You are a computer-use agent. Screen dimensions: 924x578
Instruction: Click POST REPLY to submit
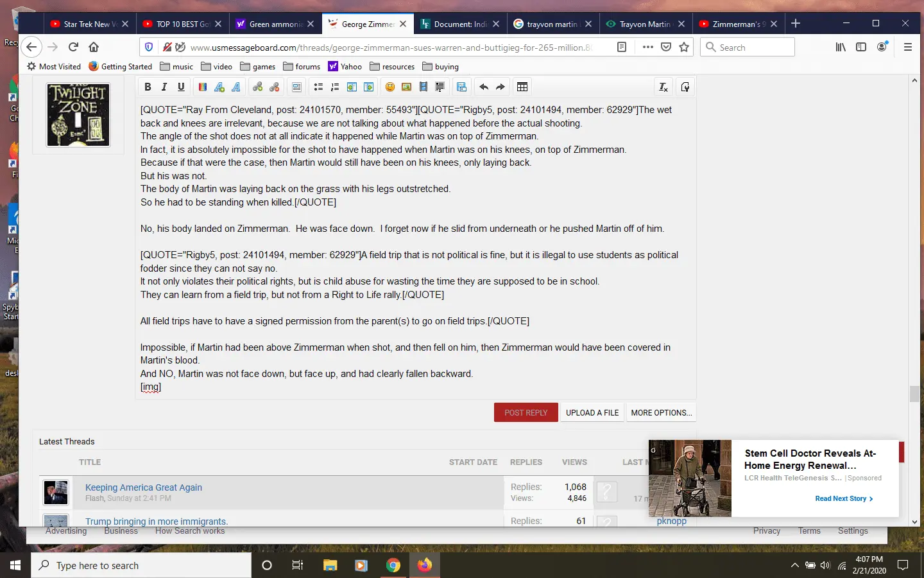(x=526, y=413)
